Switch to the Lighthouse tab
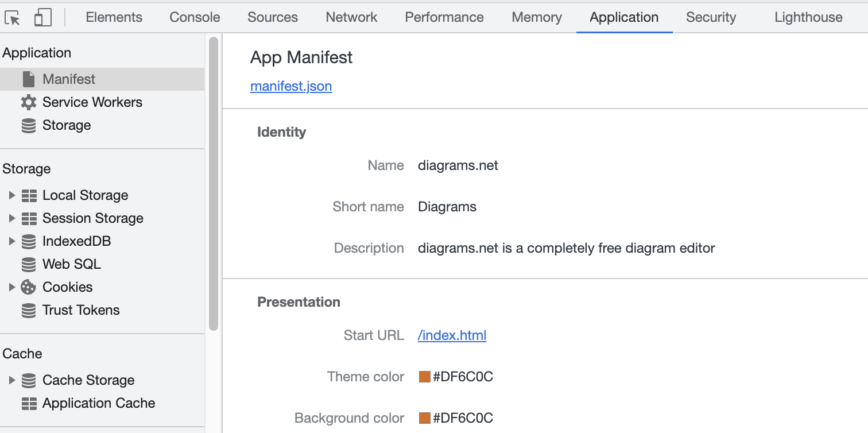The height and width of the screenshot is (433, 868). [x=808, y=17]
